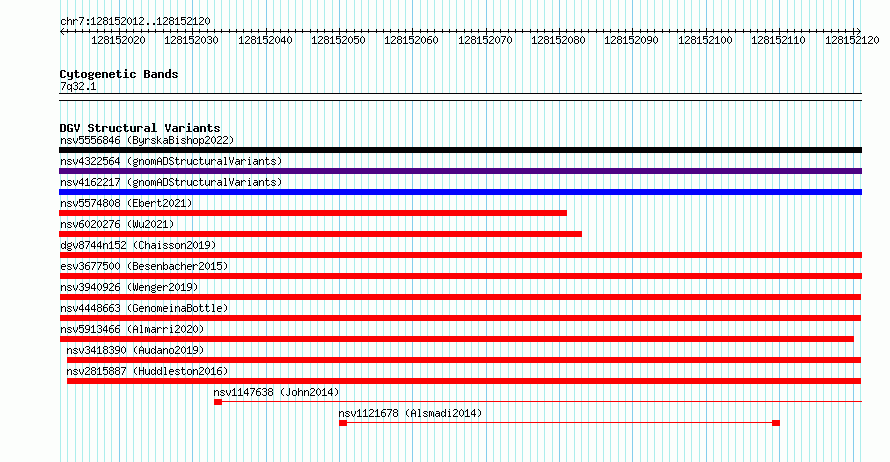Select the red nsv5913466 Almarri2020 bar

tap(456, 339)
